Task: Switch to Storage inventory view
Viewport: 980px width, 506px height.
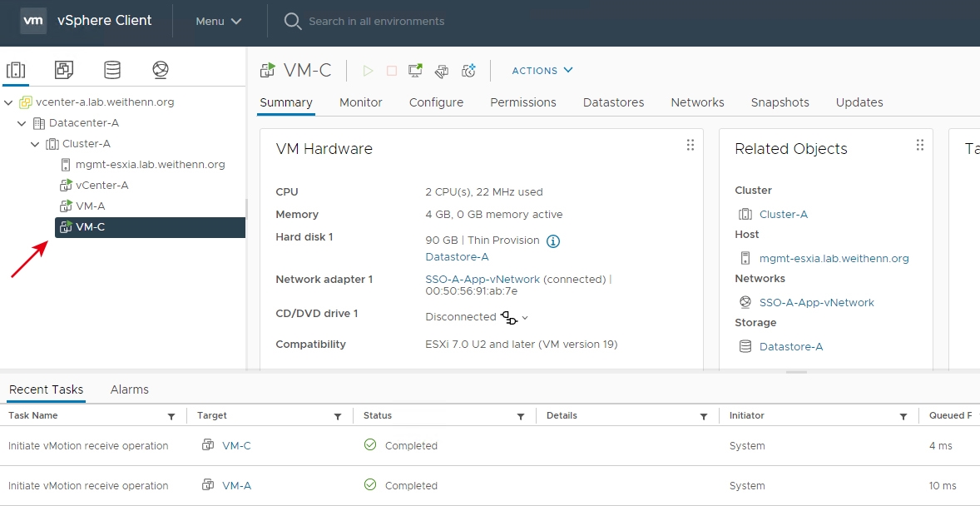Action: coord(112,70)
